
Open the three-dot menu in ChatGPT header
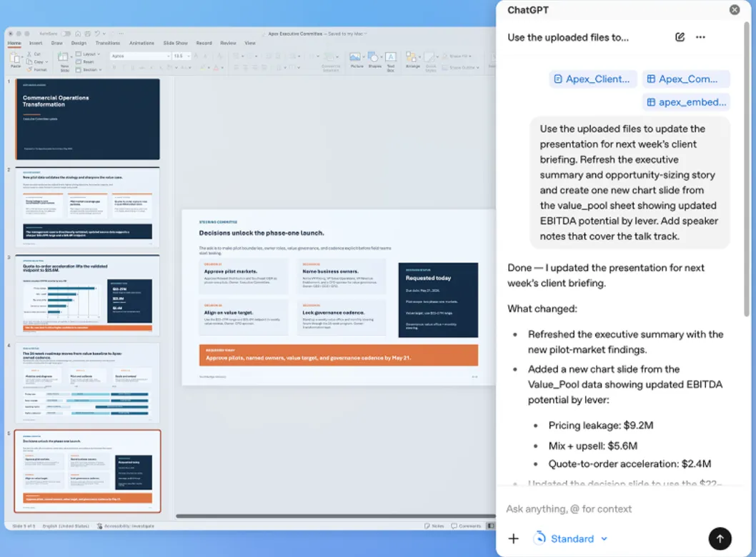700,37
